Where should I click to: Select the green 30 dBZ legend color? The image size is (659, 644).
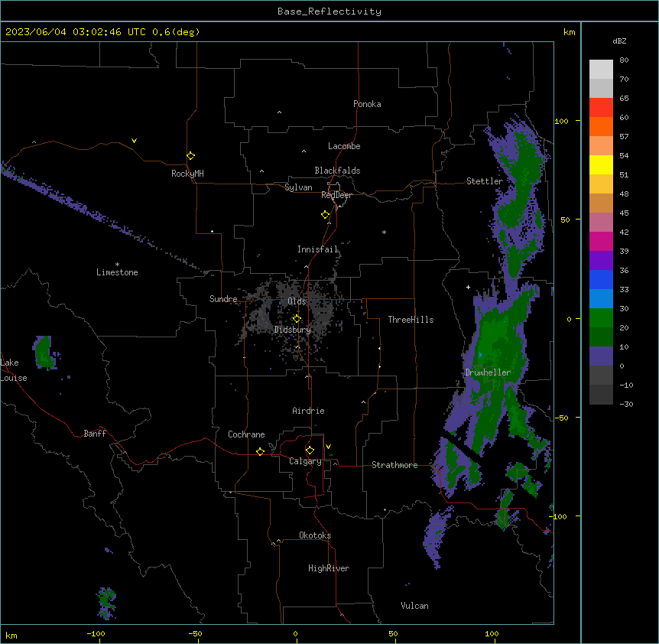[601, 317]
